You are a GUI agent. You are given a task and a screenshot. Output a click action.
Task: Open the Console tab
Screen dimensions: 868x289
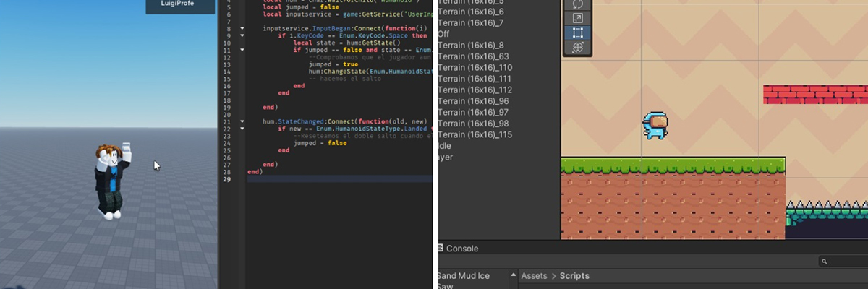[461, 249]
